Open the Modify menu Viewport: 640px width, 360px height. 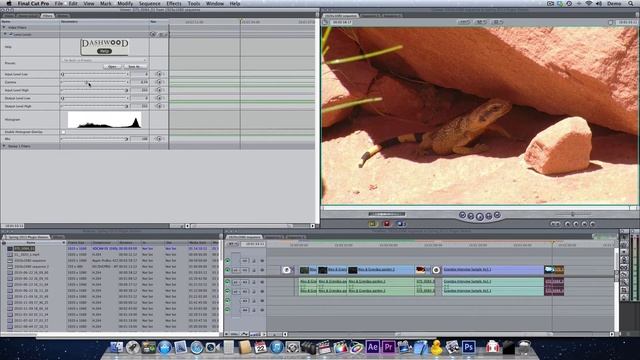click(x=125, y=3)
